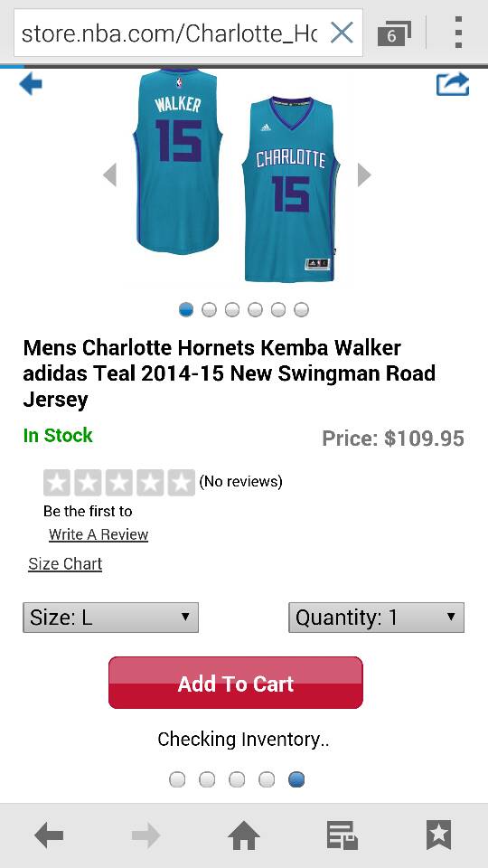Image resolution: width=488 pixels, height=868 pixels.
Task: Open the Write A Review link
Action: tap(99, 534)
